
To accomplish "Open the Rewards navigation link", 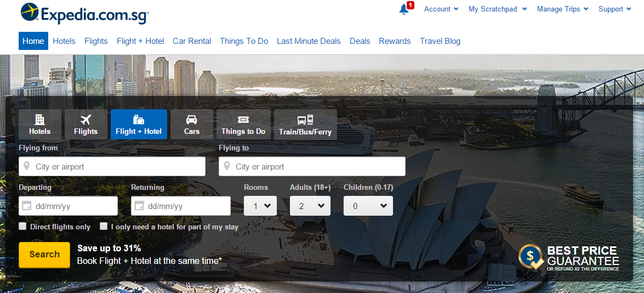I will point(395,41).
